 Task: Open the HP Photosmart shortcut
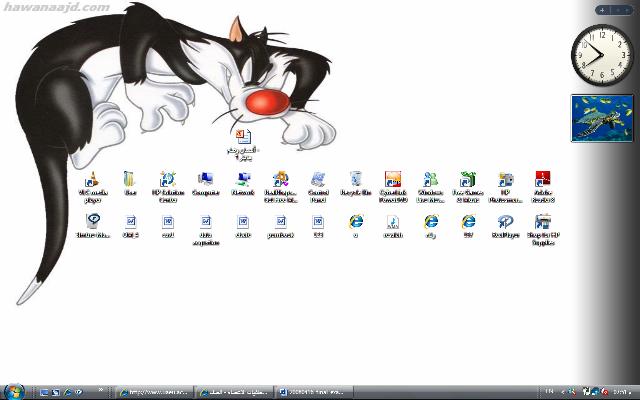click(505, 187)
